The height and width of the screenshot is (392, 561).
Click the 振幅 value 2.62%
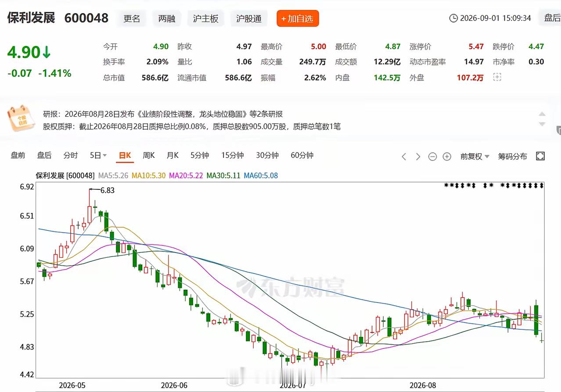coord(315,78)
